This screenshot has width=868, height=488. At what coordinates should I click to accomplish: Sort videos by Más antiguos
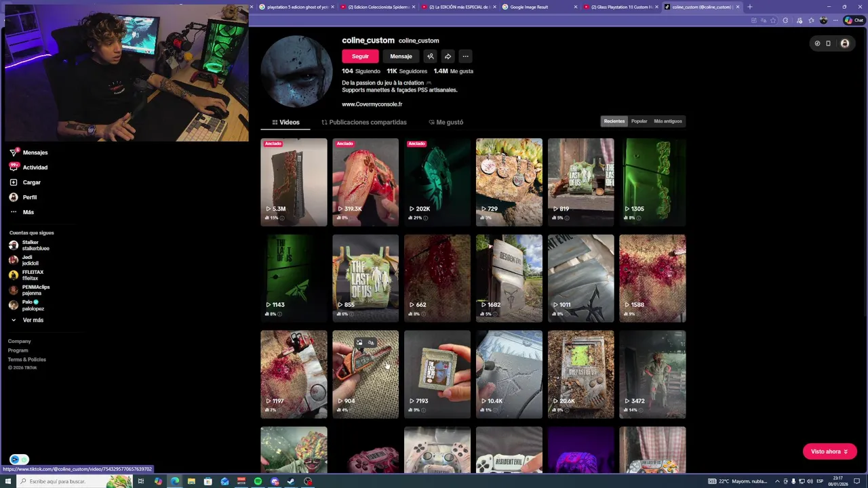(668, 121)
